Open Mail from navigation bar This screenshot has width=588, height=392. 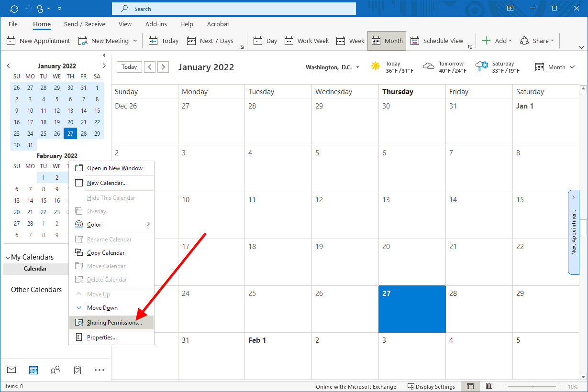coord(11,370)
